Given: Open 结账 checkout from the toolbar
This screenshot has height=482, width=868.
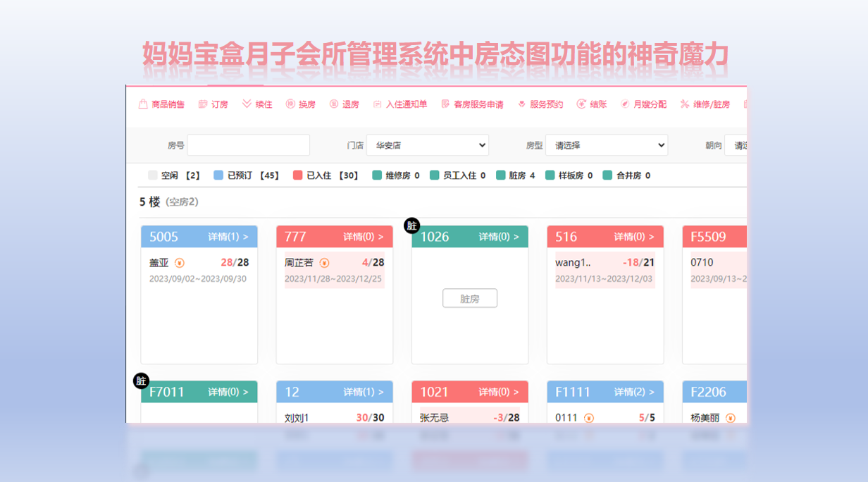Looking at the screenshot, I should click(x=592, y=104).
